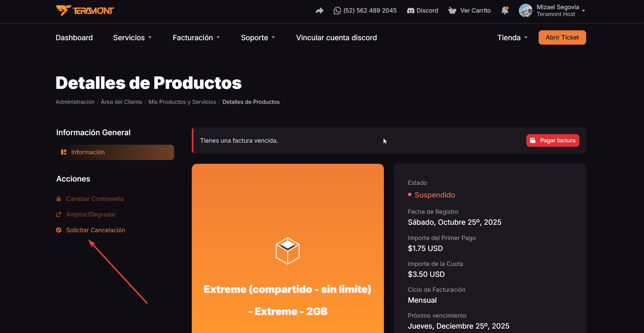Open Ver Carrito shopping cart
644x333 pixels.
(x=470, y=11)
